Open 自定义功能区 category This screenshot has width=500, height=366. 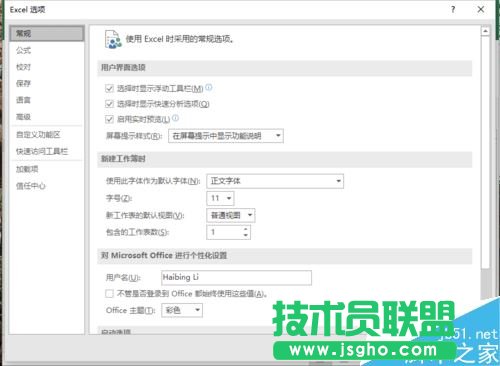point(38,135)
